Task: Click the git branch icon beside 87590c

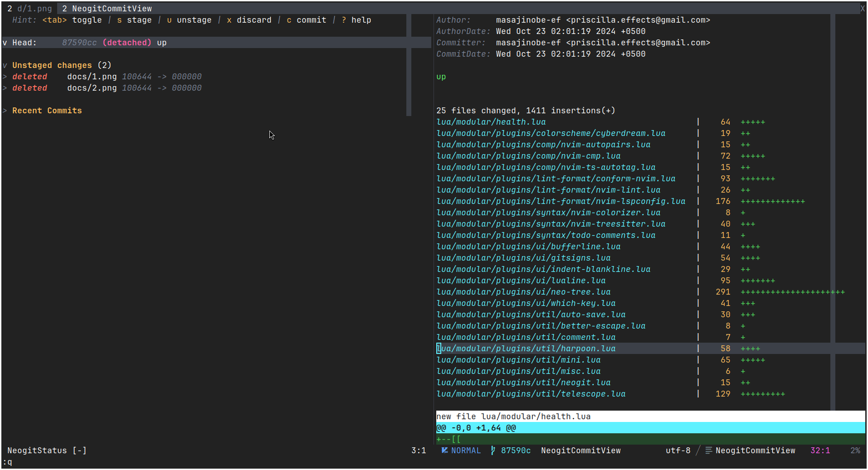Action: (493, 451)
